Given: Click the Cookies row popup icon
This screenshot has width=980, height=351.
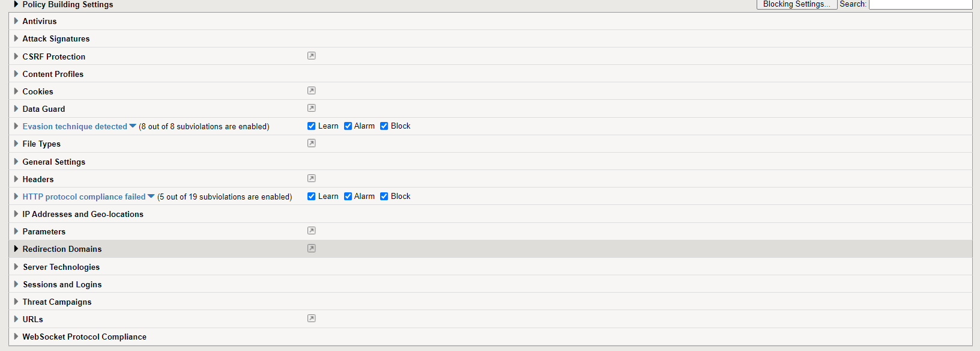Looking at the screenshot, I should tap(311, 91).
